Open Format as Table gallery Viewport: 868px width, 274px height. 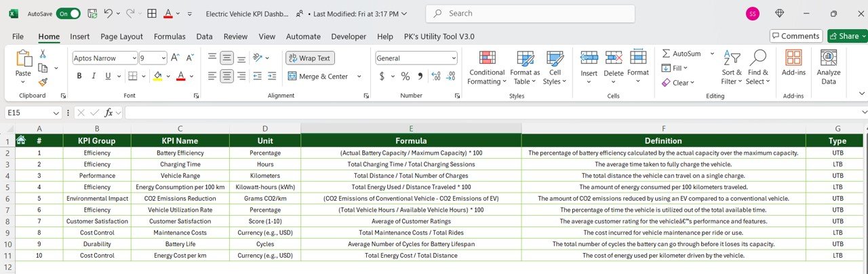[x=525, y=68]
